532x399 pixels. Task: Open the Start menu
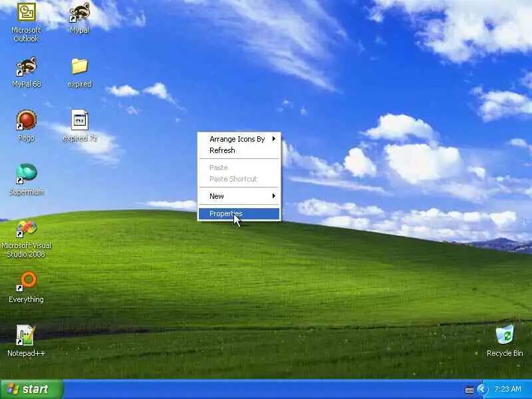(31, 389)
